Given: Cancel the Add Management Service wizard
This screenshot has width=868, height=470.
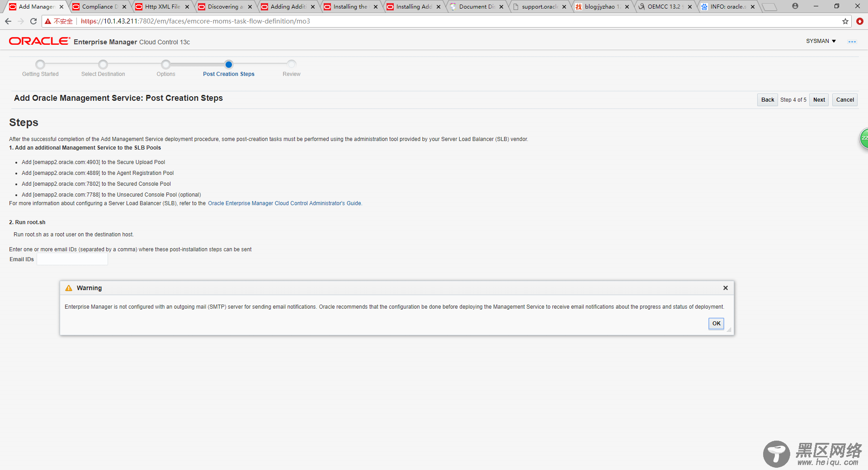Looking at the screenshot, I should [845, 100].
